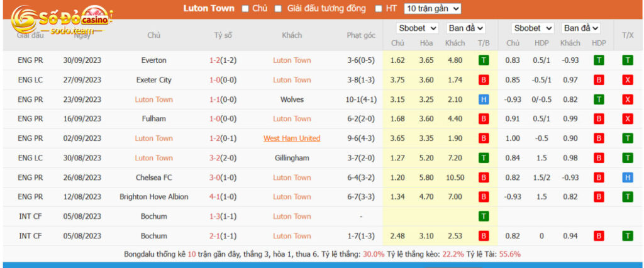Select the Gillingham team name

292,158
